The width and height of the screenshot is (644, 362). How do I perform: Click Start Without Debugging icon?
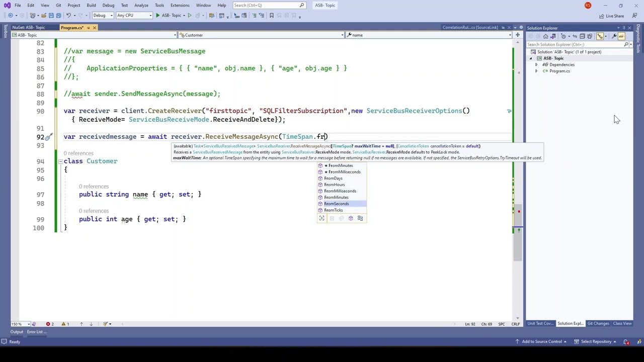click(x=190, y=16)
